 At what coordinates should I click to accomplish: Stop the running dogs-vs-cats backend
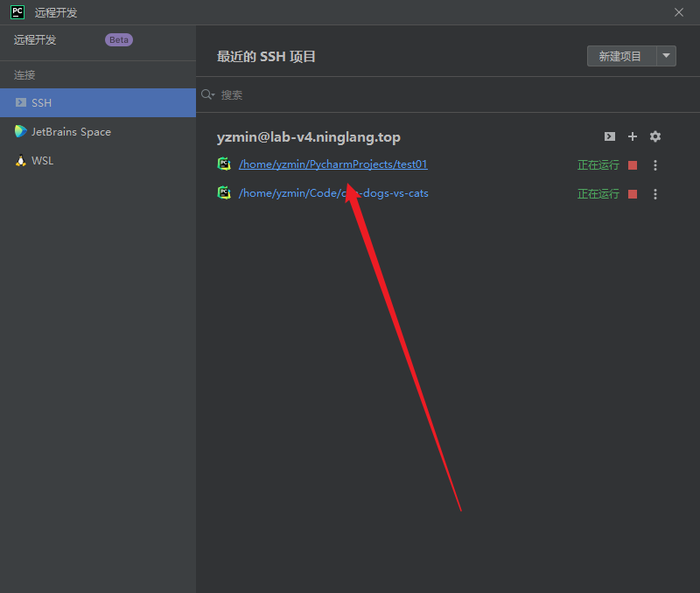pos(633,194)
